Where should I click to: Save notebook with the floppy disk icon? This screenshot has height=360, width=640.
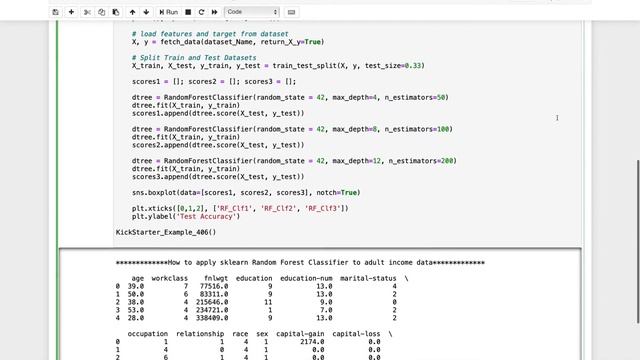click(x=56, y=12)
